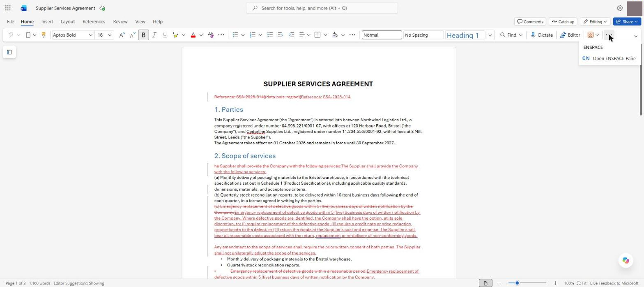Viewport: 644px width, 287px height.
Task: Open the Aptos Bold font name dropdown
Action: 90,35
